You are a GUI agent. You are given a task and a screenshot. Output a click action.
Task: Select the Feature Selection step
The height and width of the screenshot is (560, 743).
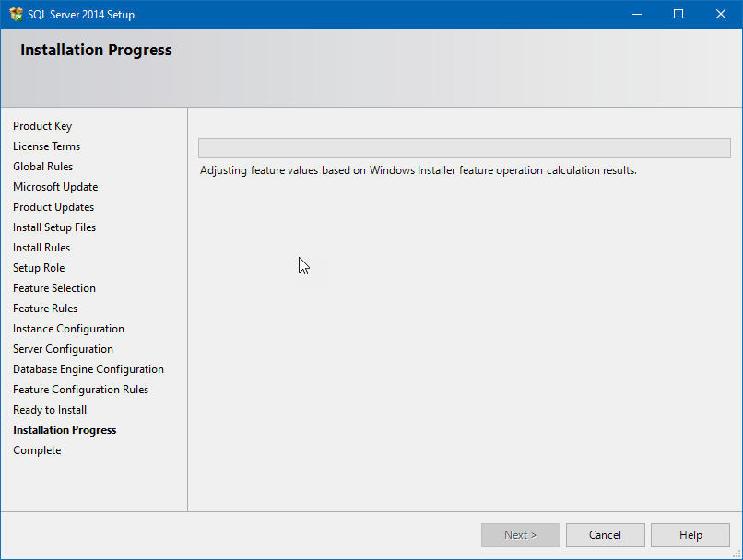click(54, 288)
